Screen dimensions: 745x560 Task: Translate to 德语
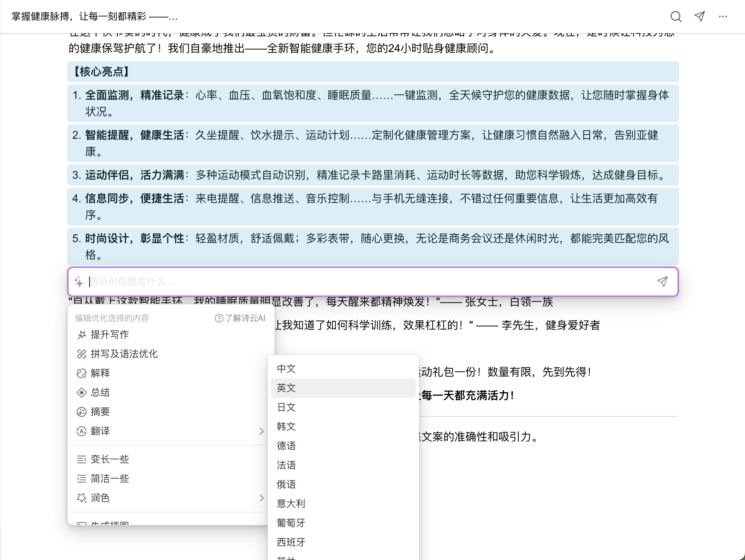(343, 446)
